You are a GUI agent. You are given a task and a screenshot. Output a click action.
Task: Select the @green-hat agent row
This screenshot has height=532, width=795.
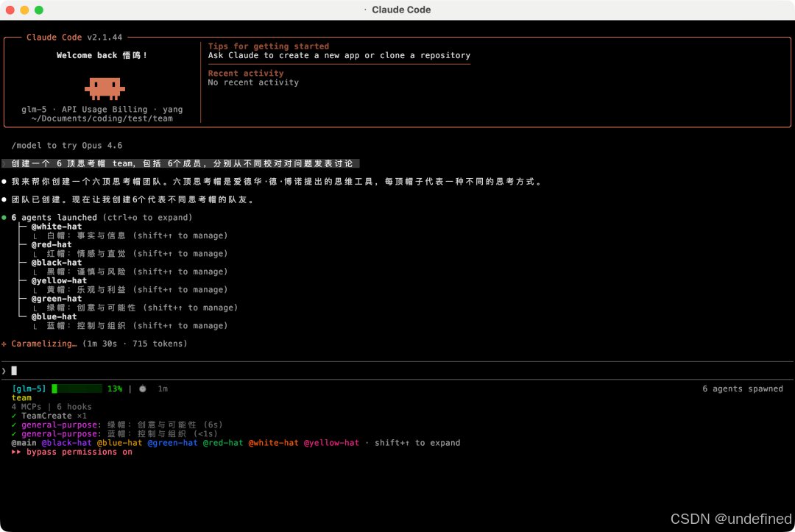[56, 299]
